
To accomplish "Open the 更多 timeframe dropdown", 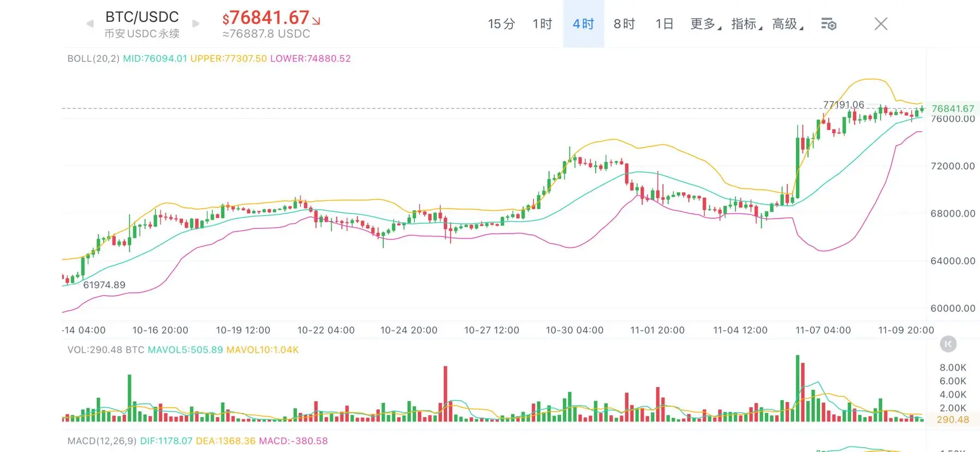I will pos(706,24).
